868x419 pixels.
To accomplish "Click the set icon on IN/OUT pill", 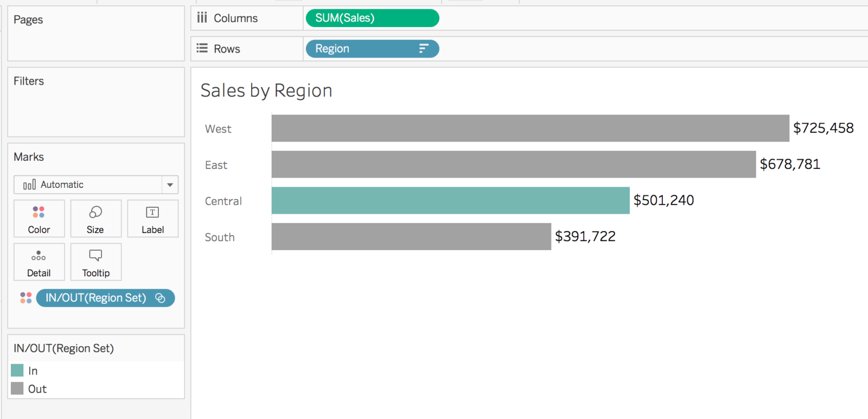I will click(x=160, y=298).
